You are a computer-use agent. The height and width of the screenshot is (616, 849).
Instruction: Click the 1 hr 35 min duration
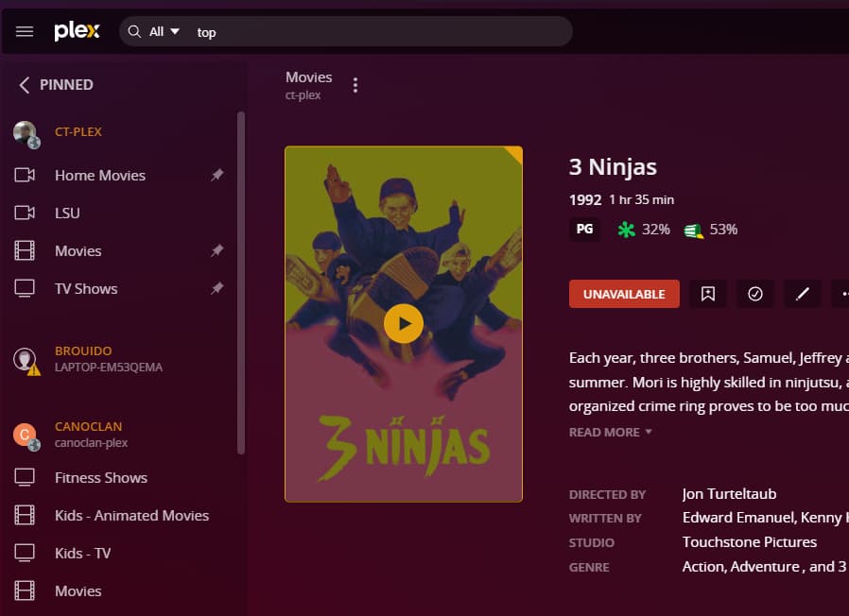tap(642, 199)
